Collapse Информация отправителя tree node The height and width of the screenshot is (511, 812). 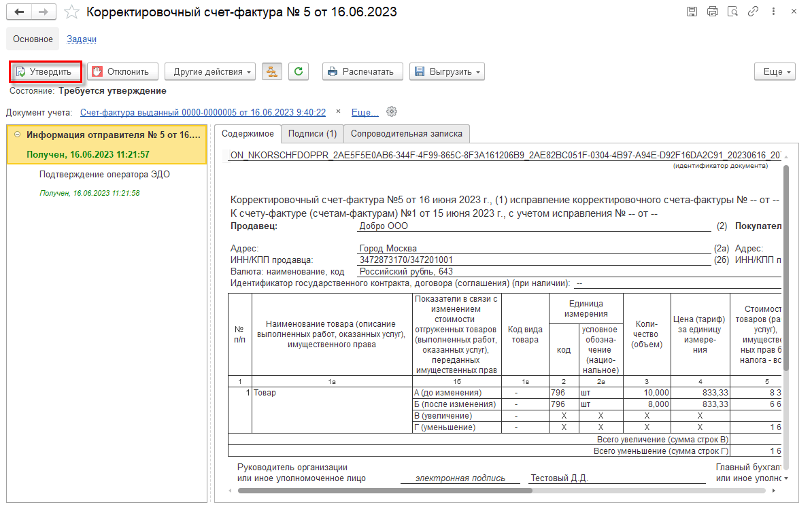click(x=17, y=135)
